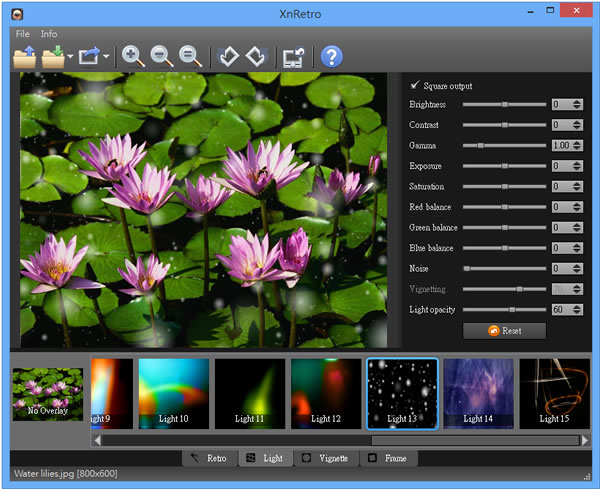
Task: Rotate image counter-clockwise
Action: [x=229, y=57]
